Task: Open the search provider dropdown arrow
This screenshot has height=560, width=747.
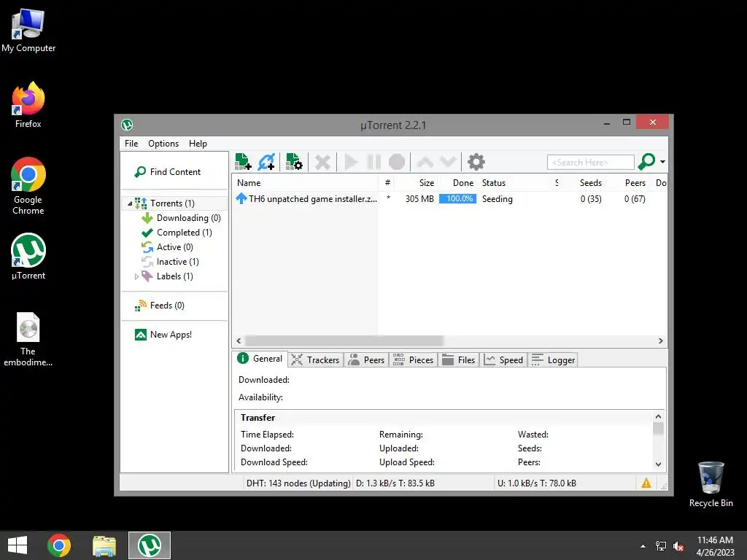Action: point(662,162)
